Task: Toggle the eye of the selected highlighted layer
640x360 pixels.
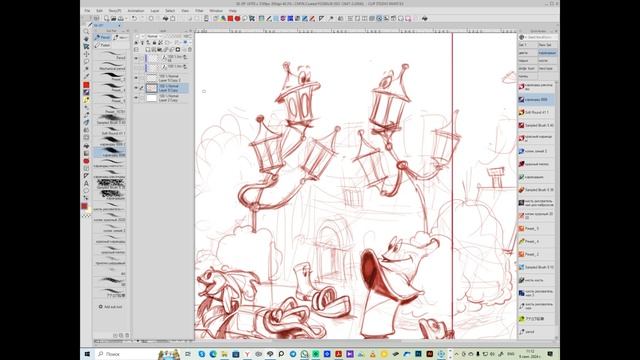Action: pos(136,88)
